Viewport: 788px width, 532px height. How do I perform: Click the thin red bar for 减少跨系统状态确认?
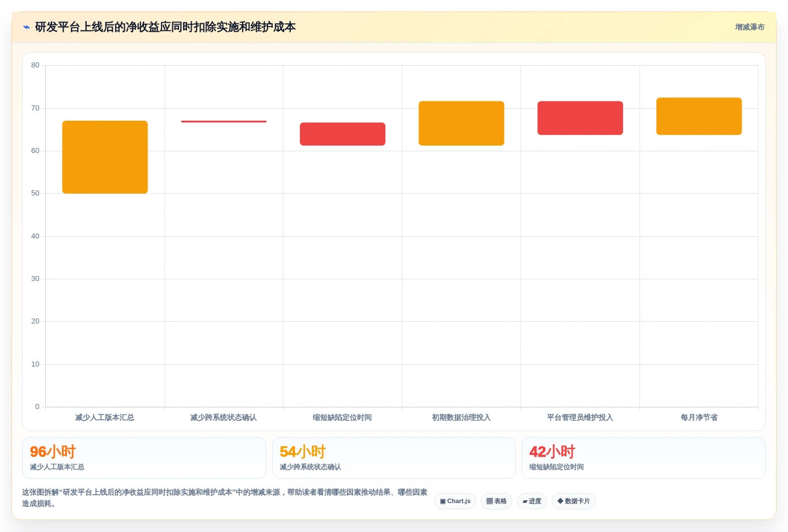tap(224, 121)
